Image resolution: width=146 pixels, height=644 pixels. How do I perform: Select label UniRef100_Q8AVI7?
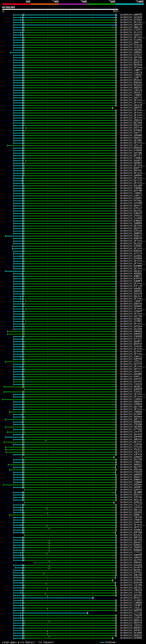(131, 42)
